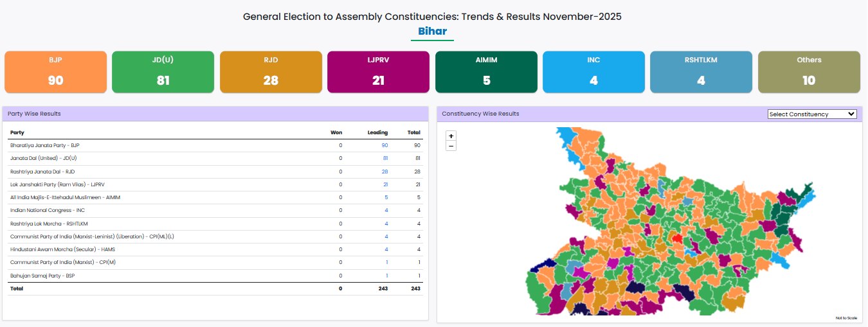Open JD(U) leading count 81 link

(x=384, y=159)
